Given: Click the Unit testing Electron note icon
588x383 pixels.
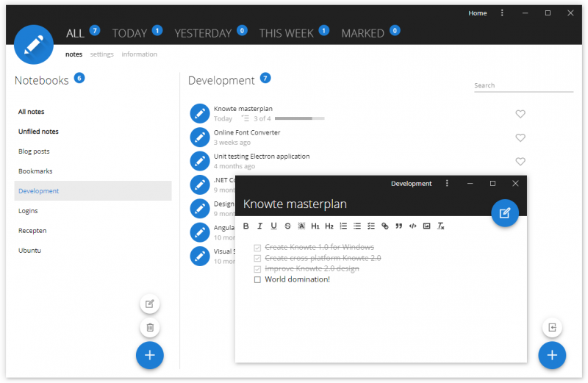Looking at the screenshot, I should [199, 161].
